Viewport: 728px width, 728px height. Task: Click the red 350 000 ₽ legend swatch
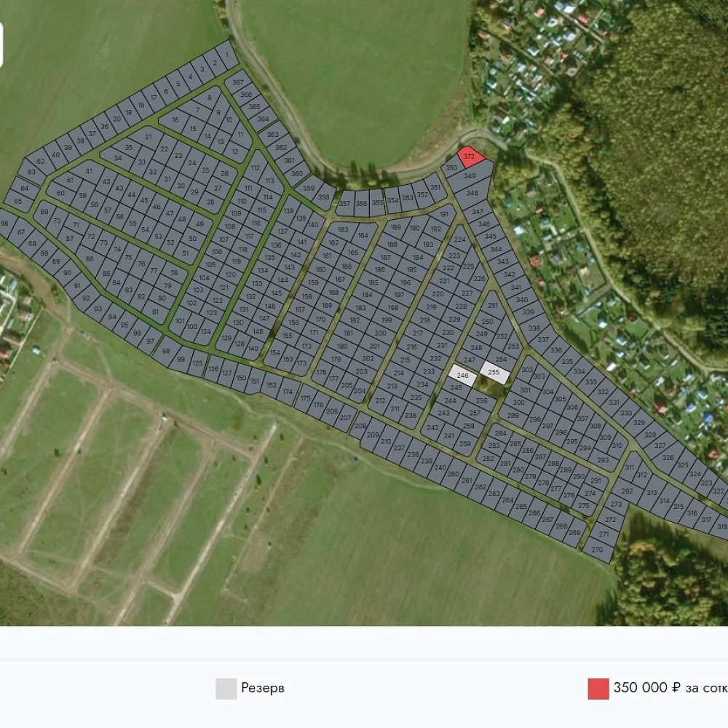pyautogui.click(x=598, y=689)
